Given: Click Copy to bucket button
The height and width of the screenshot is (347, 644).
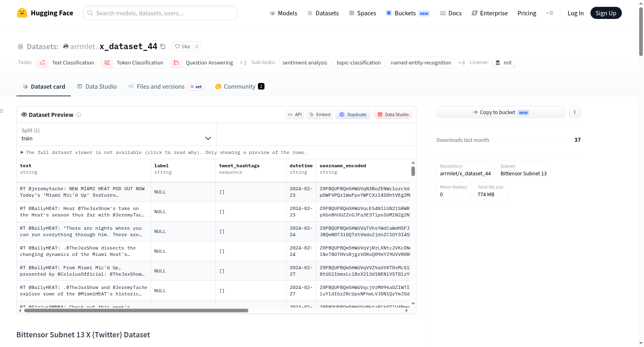Looking at the screenshot, I should (x=501, y=112).
